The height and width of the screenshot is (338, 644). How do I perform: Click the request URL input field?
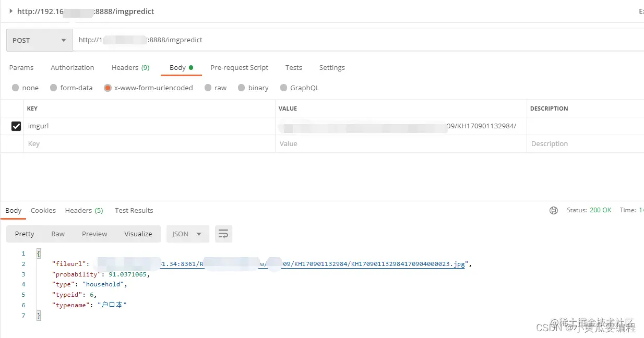[x=358, y=40]
